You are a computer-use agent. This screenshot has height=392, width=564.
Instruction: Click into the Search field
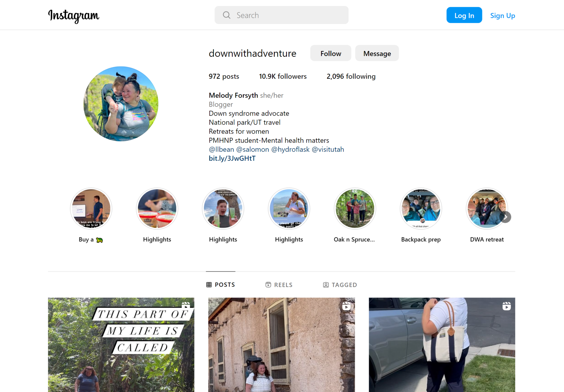click(x=281, y=15)
